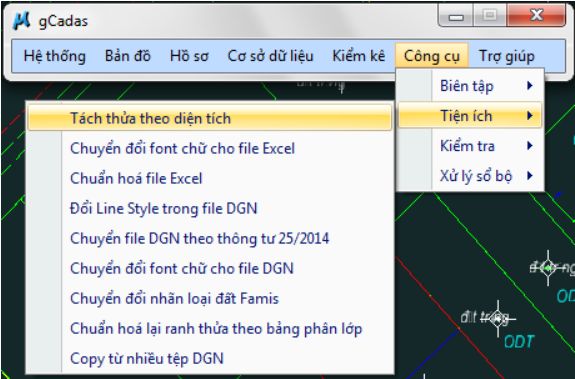Choose Đổi Line Style trong file DGN
Image resolution: width=575 pixels, height=379 pixels.
click(x=210, y=208)
